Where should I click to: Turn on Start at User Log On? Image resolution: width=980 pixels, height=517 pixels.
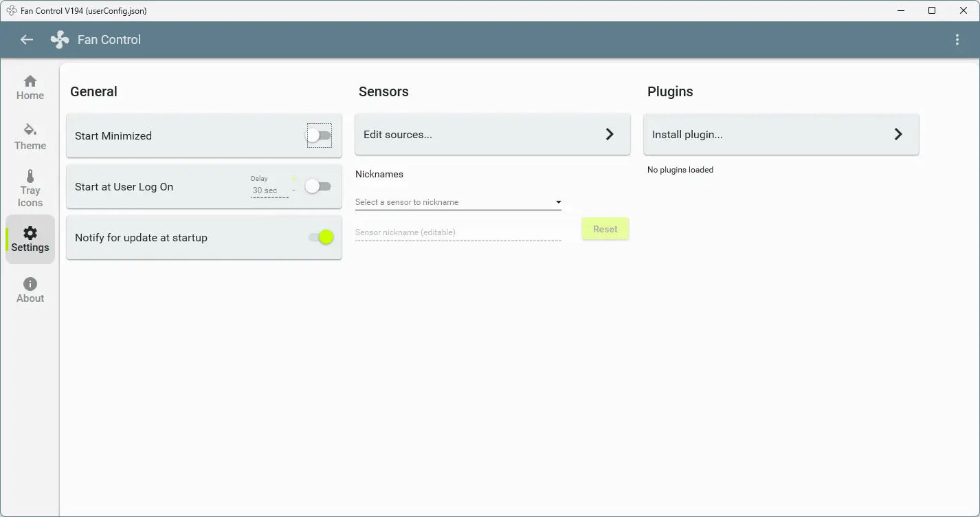[x=319, y=186]
